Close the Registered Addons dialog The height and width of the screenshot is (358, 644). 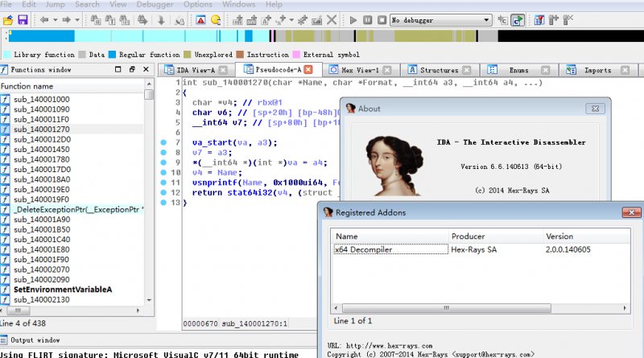click(x=631, y=212)
